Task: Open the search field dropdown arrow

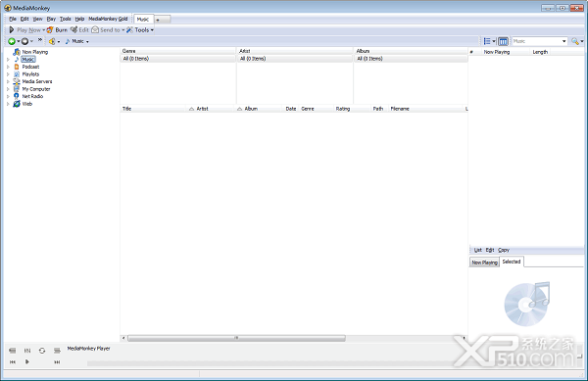Action: tap(563, 41)
